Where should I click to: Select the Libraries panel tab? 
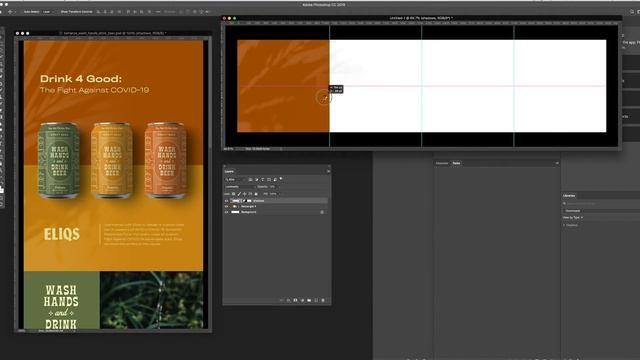pos(569,196)
